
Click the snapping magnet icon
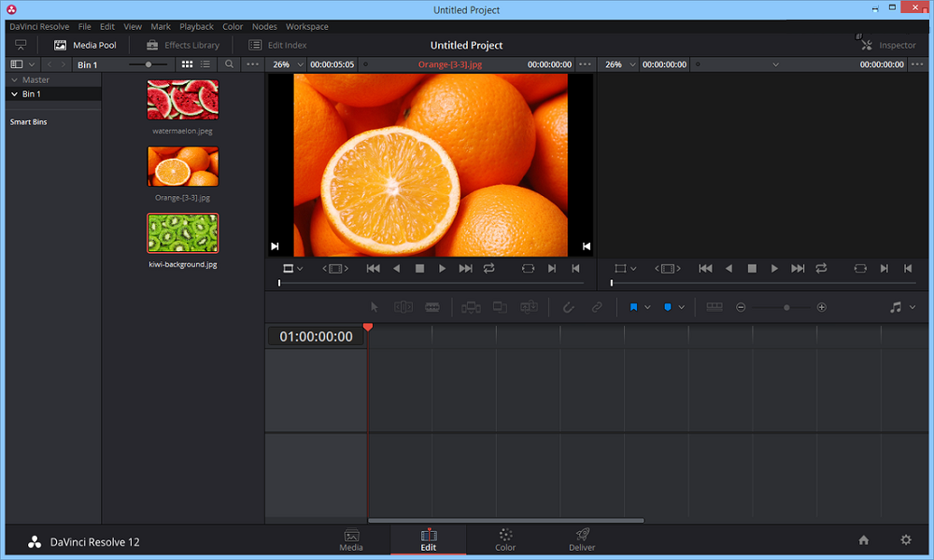567,307
